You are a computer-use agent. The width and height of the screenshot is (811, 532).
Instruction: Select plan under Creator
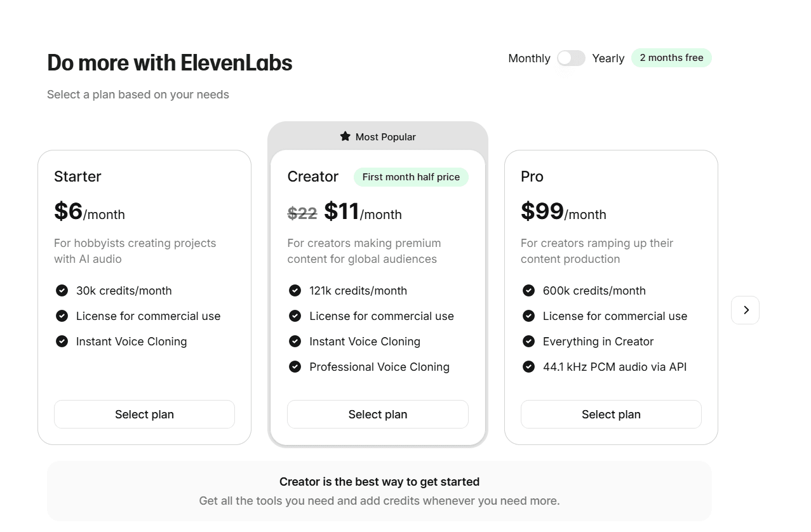pyautogui.click(x=378, y=415)
